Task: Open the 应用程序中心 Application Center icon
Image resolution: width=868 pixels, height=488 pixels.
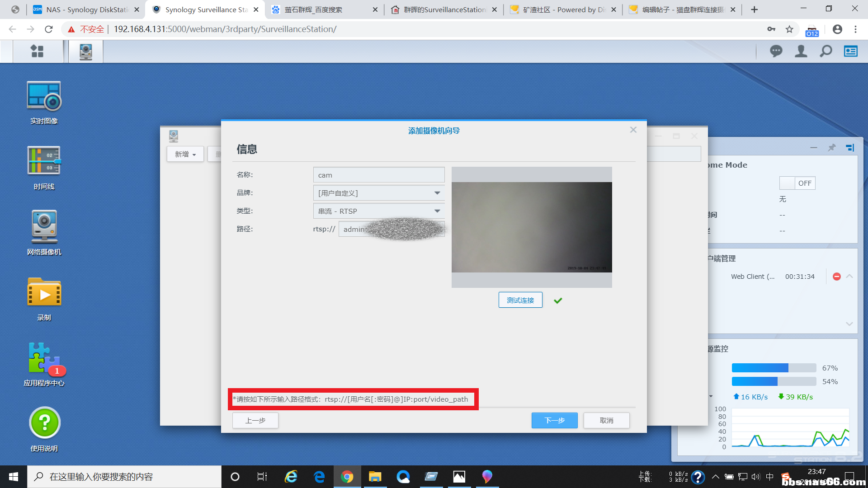Action: click(x=44, y=358)
